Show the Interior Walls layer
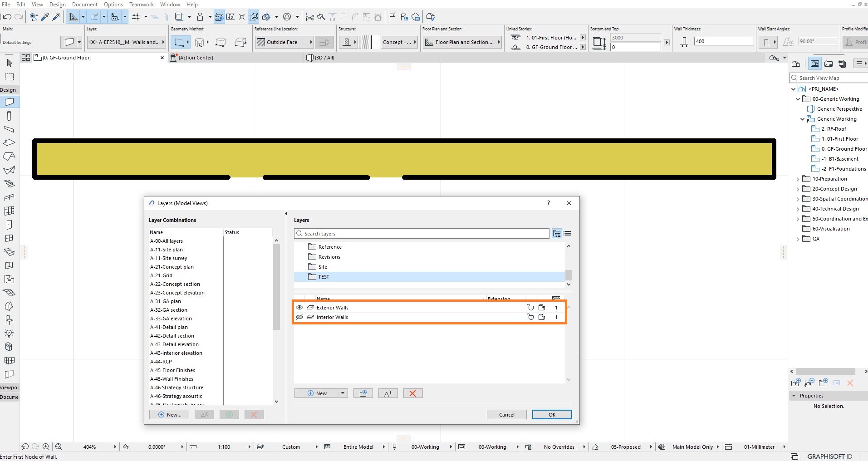Image resolution: width=868 pixels, height=461 pixels. (x=299, y=317)
